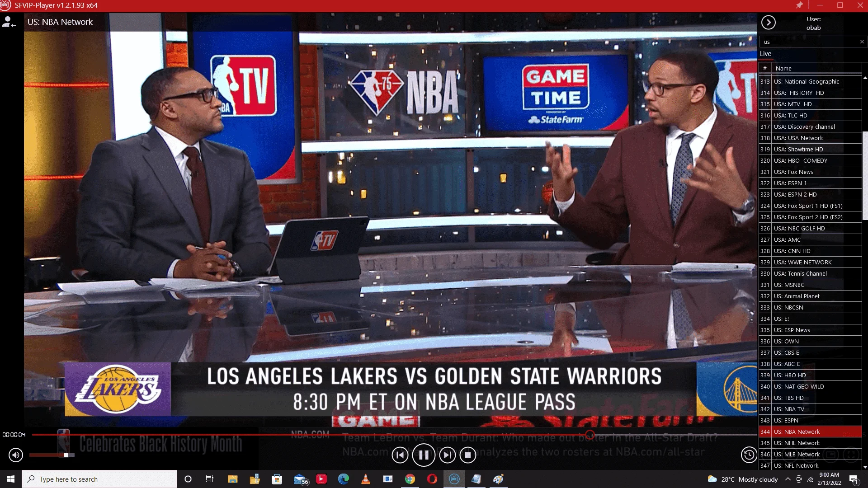Select US: NFL Network channel

coord(810,465)
